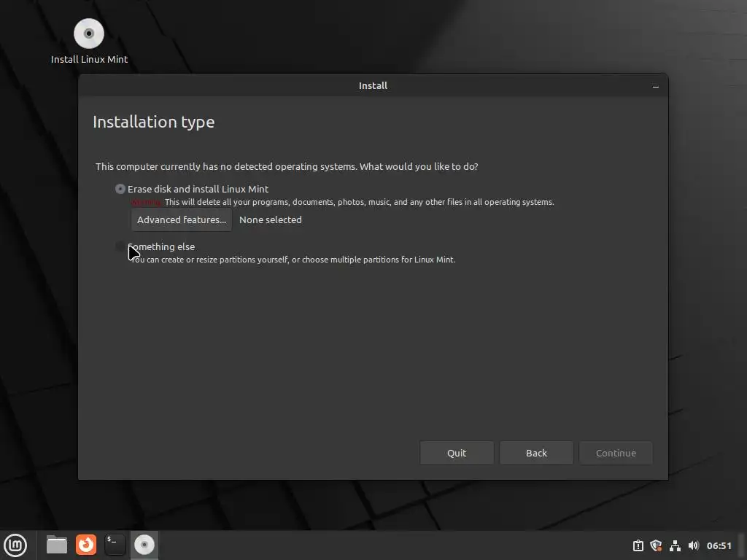Launch the Files manager from the panel
The image size is (747, 560).
pos(57,545)
